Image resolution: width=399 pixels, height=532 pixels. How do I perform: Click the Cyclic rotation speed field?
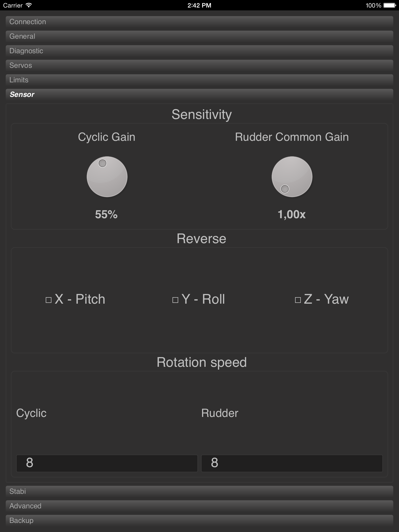[x=107, y=463]
